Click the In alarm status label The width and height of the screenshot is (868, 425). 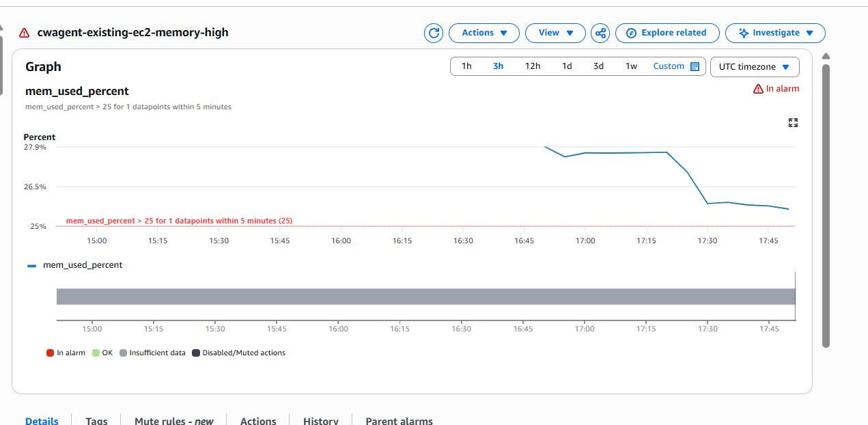pos(776,89)
